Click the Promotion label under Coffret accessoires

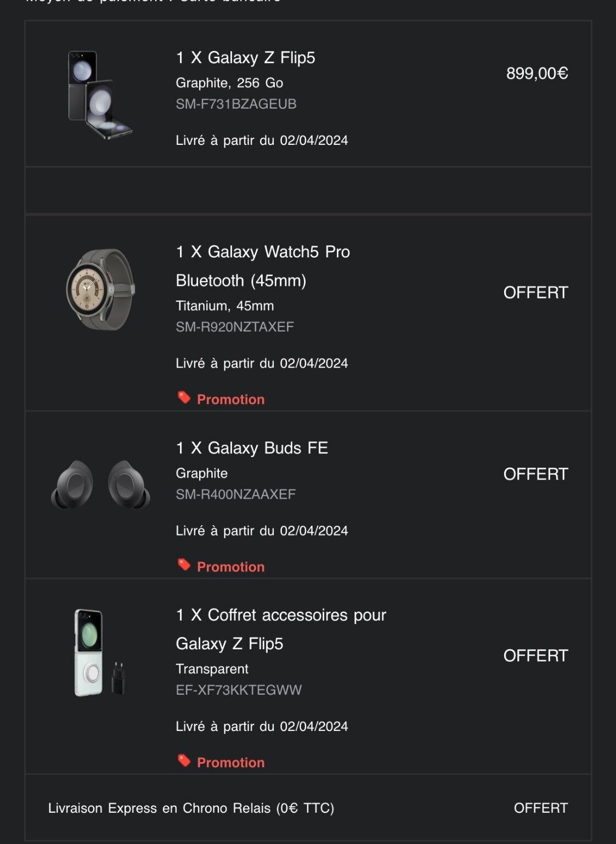click(x=230, y=762)
